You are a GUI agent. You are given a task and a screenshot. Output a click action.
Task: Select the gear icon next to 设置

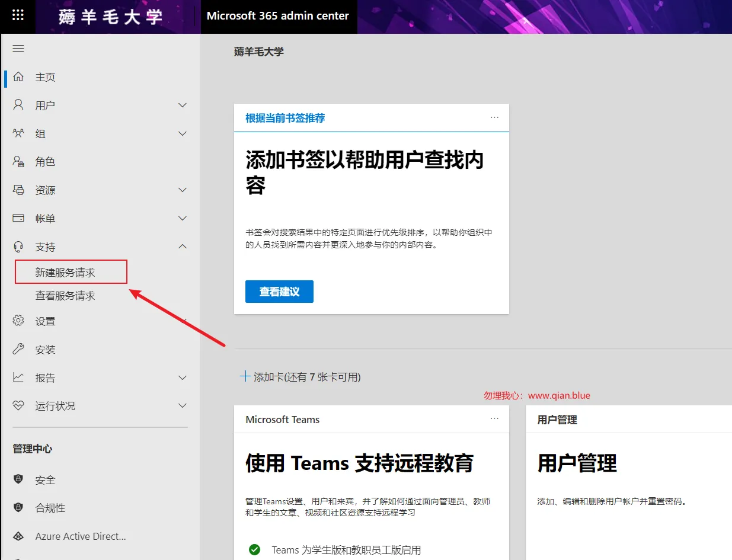click(18, 321)
